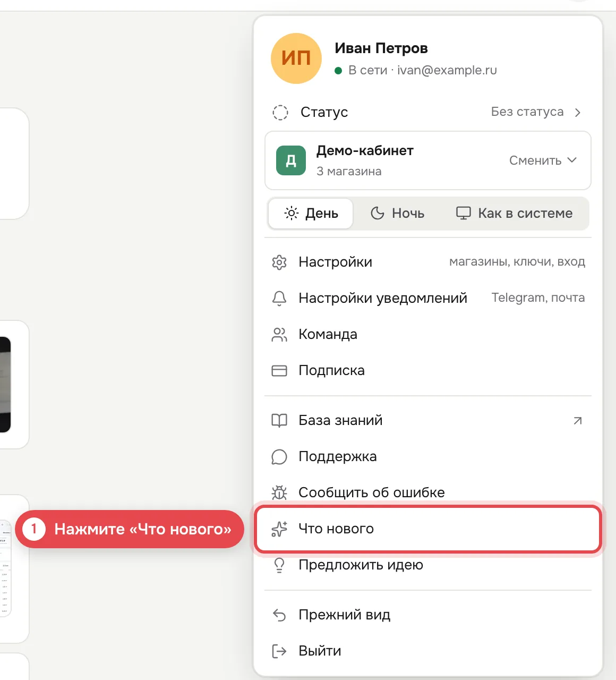This screenshot has height=680, width=616.
Task: Click the people icon next to Команда
Action: pos(279,334)
